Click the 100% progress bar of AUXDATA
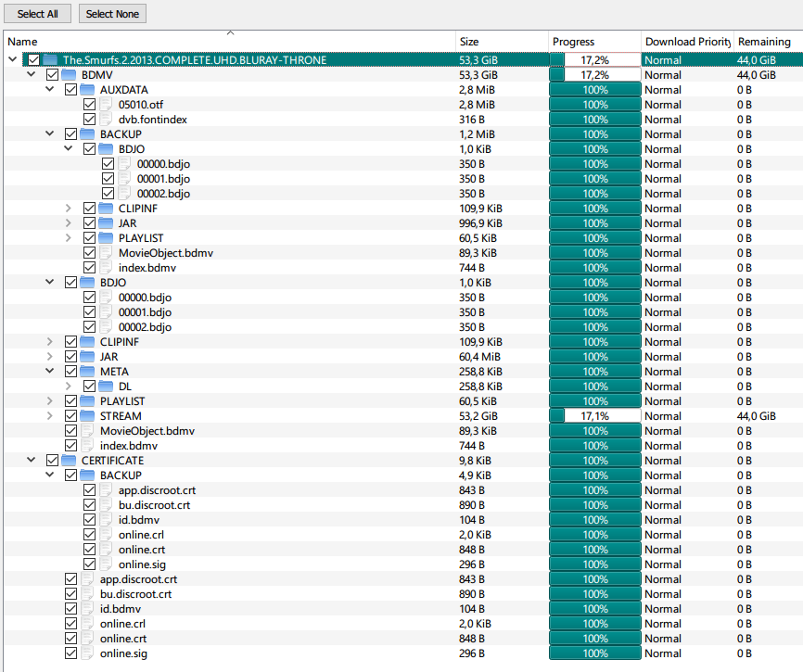The image size is (803, 672). [x=594, y=90]
